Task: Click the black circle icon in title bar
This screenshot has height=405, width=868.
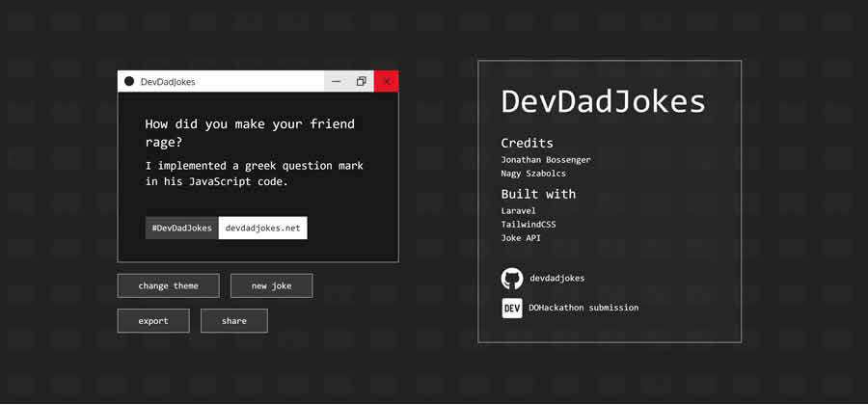Action: pyautogui.click(x=129, y=82)
